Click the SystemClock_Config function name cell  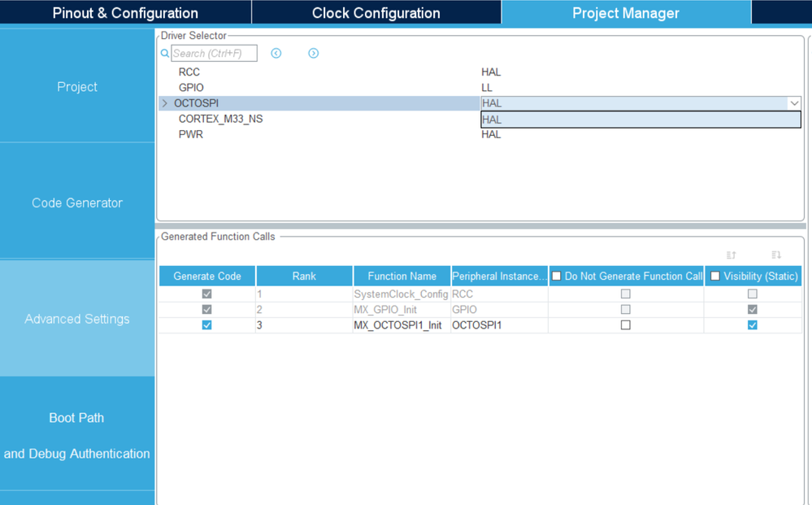tap(402, 294)
